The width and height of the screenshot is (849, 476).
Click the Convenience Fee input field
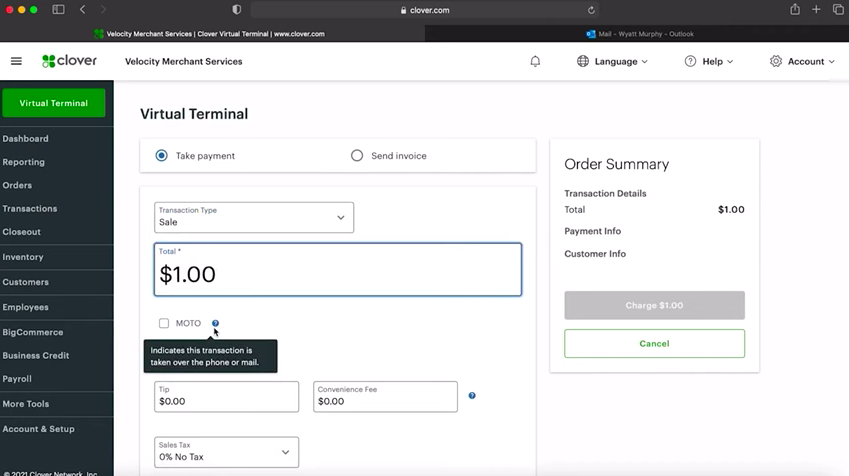click(386, 397)
